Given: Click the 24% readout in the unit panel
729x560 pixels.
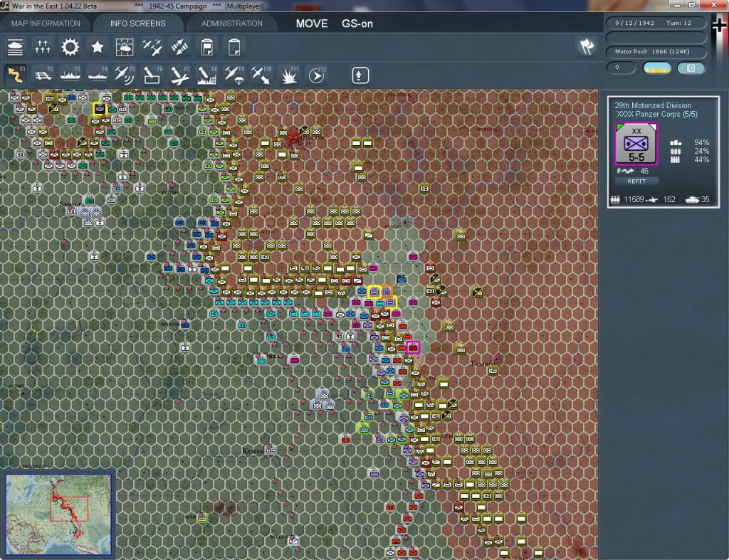Looking at the screenshot, I should point(701,151).
